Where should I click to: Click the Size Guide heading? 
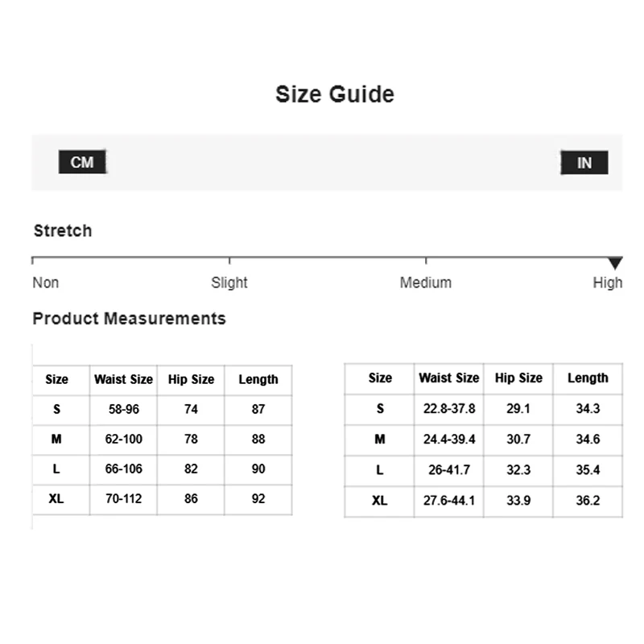point(334,94)
